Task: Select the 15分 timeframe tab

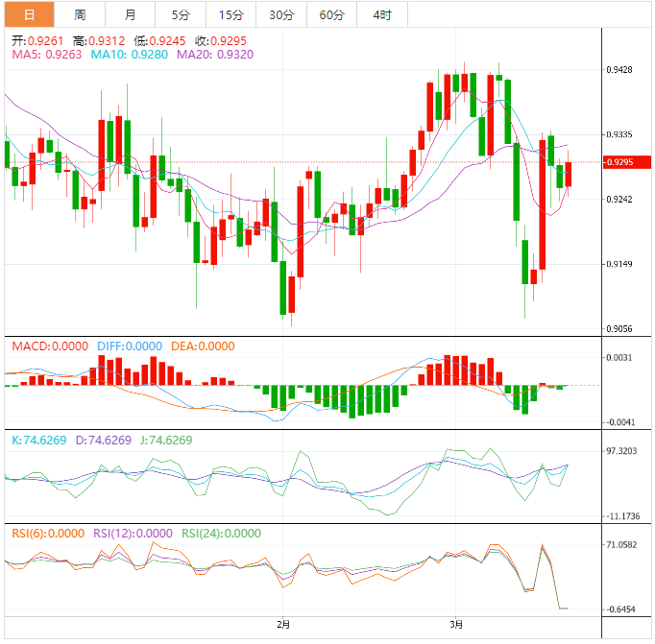Action: (231, 14)
